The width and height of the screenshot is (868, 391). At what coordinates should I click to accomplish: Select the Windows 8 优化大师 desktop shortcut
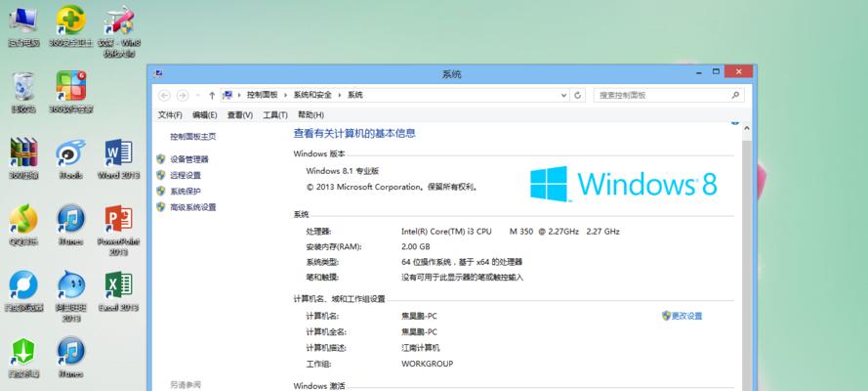[x=118, y=31]
